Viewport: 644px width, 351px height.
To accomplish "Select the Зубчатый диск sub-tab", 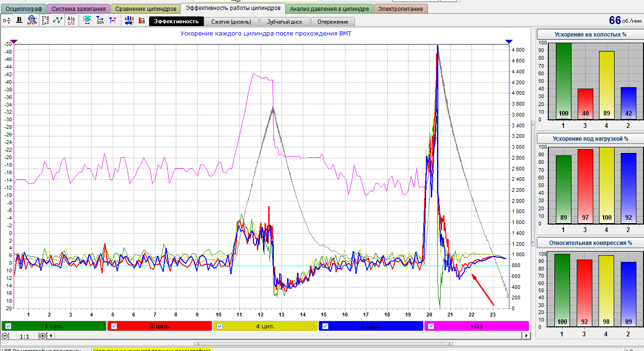I will click(x=285, y=21).
